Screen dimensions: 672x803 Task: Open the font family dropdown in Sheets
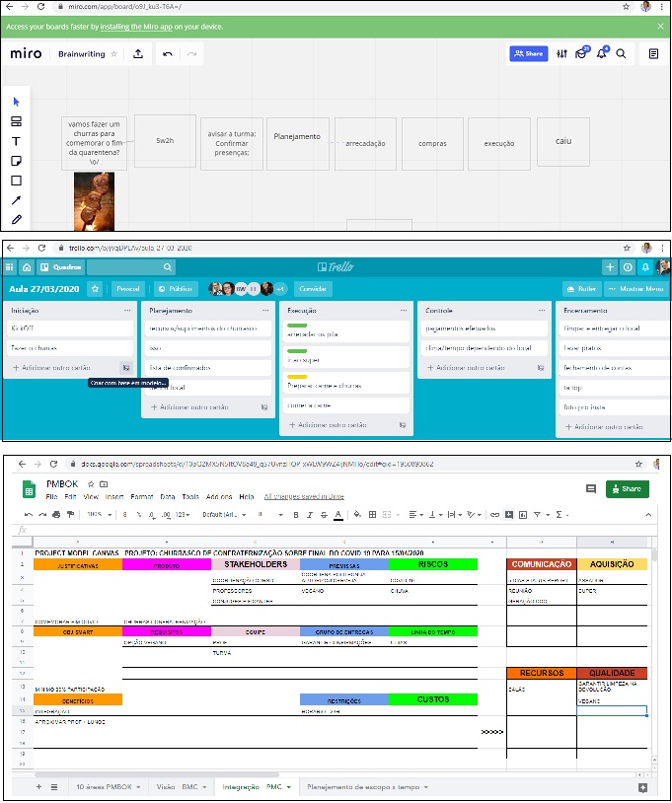click(222, 515)
